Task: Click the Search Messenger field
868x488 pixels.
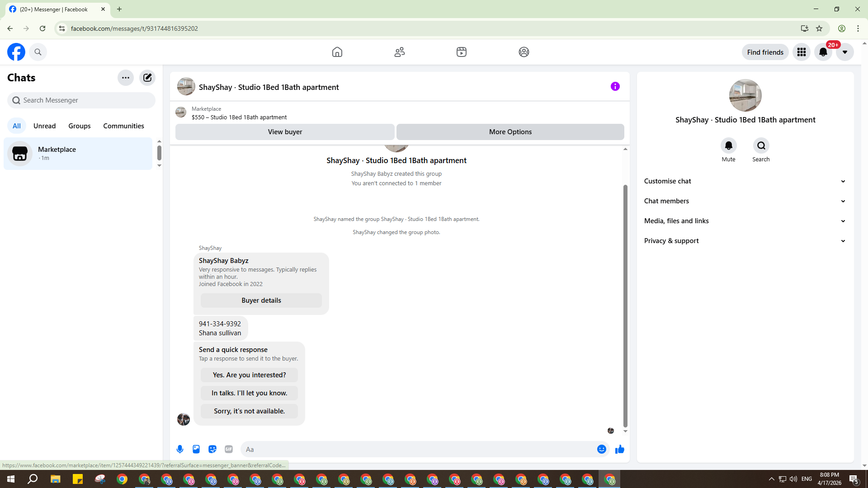Action: pyautogui.click(x=81, y=100)
